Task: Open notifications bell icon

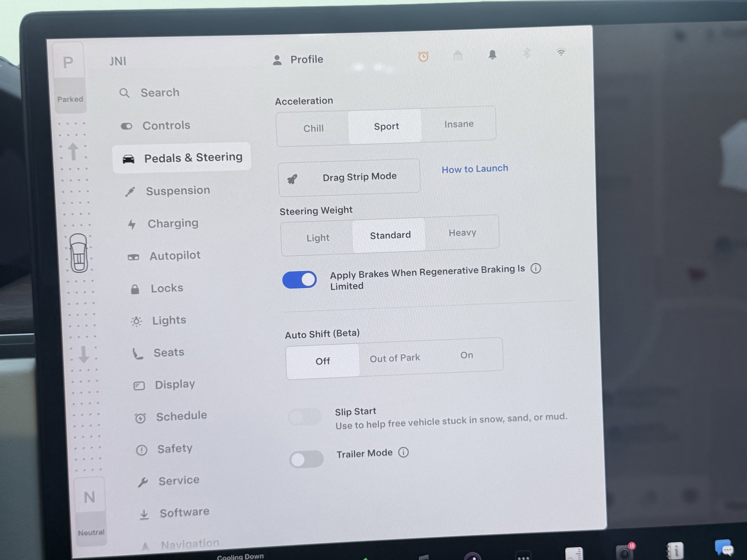Action: [x=492, y=55]
